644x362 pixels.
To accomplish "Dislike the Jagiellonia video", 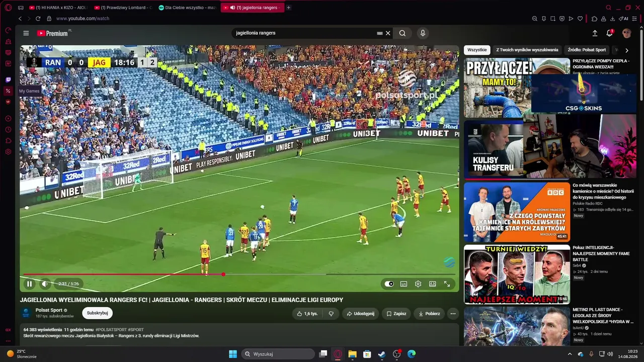I will point(331,314).
